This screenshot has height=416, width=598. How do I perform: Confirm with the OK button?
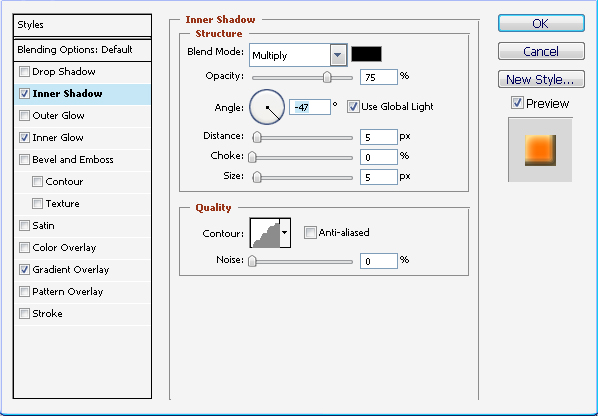541,24
